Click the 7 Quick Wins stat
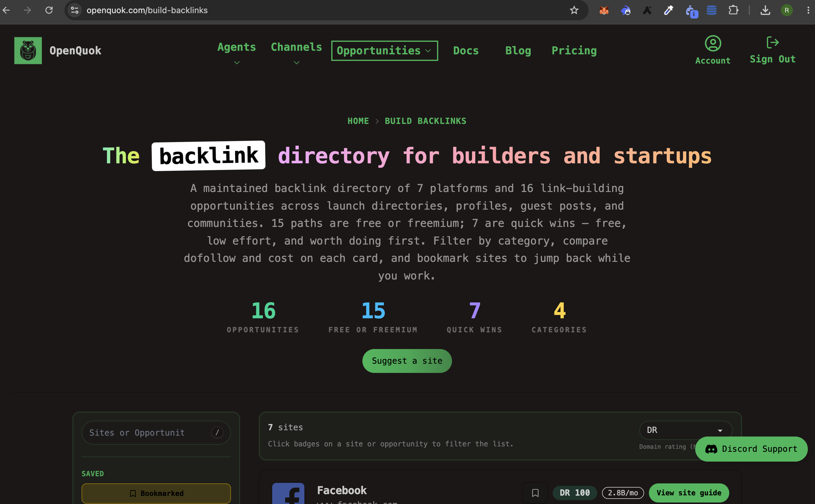815x504 pixels. tap(474, 317)
